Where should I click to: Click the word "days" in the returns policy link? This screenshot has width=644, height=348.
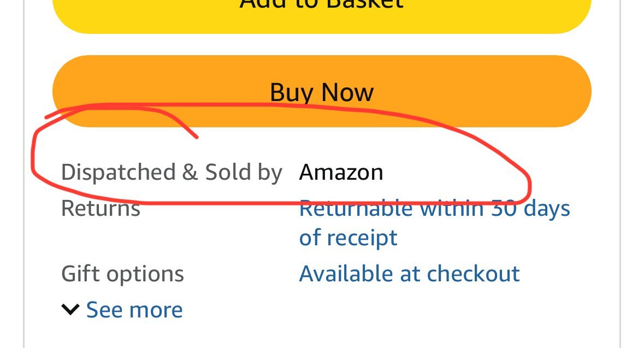click(547, 209)
